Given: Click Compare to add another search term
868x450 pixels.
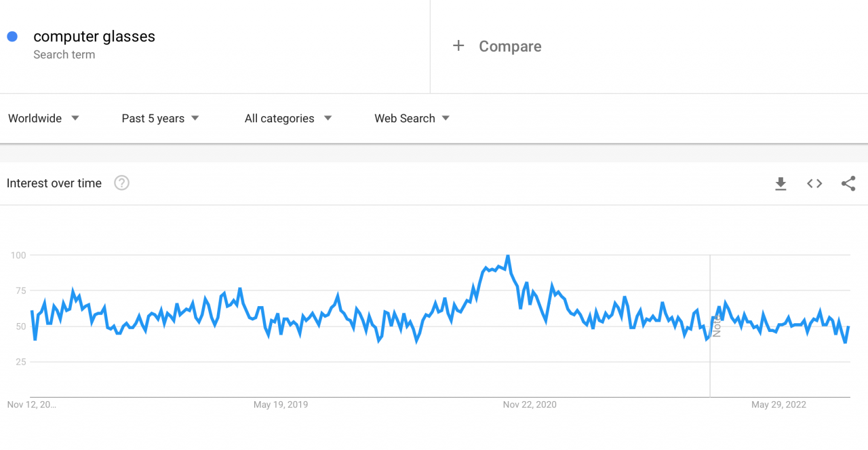Looking at the screenshot, I should pyautogui.click(x=510, y=46).
